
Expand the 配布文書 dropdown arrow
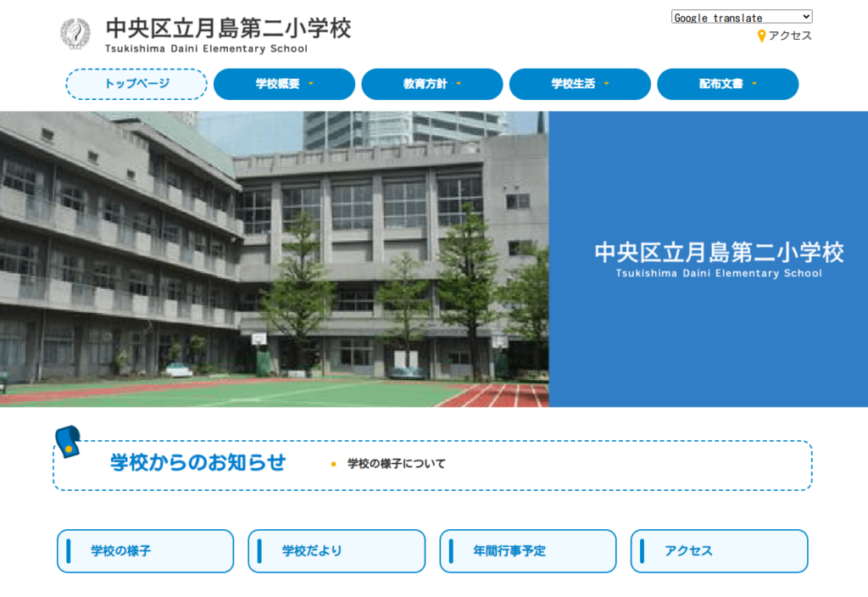click(x=754, y=84)
